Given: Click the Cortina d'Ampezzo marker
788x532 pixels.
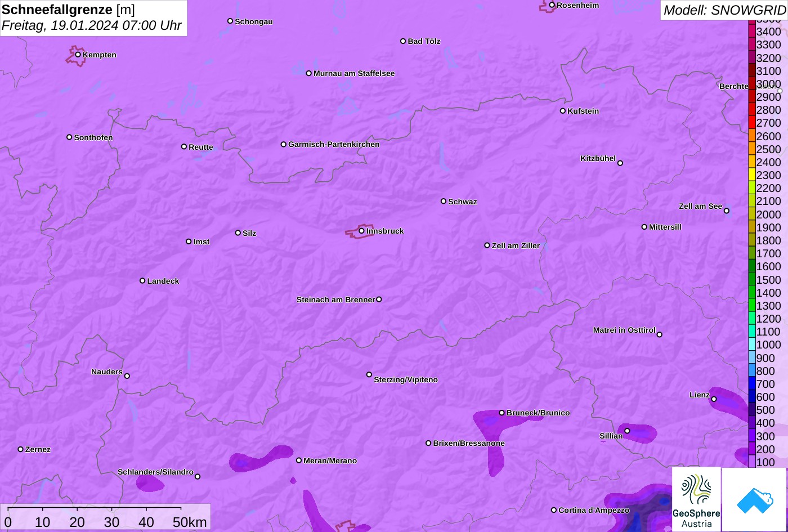Looking at the screenshot, I should click(x=554, y=510).
